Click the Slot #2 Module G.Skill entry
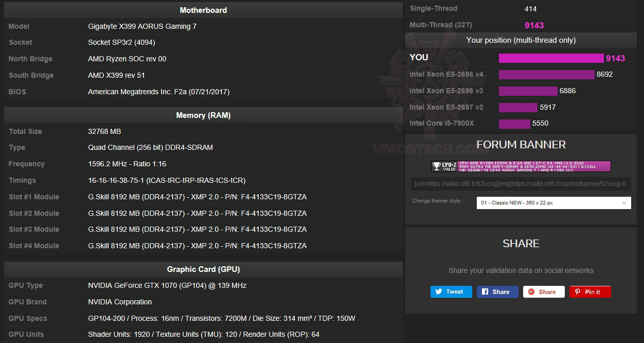Viewport: 644px width, 343px height. pyautogui.click(x=198, y=213)
